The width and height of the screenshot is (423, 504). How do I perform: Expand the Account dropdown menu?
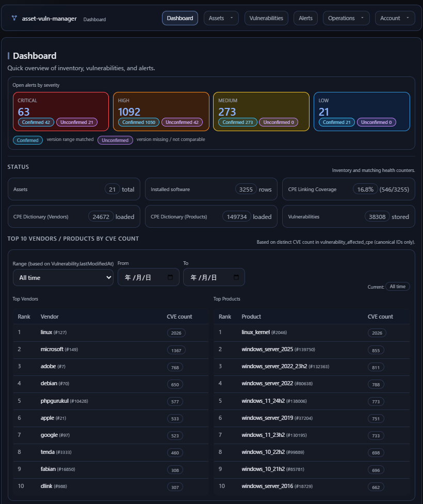pyautogui.click(x=395, y=18)
